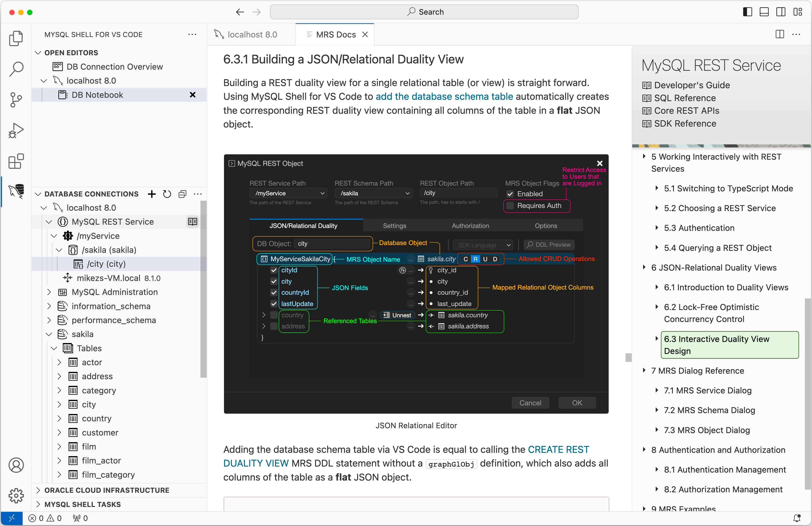Viewport: 812px width, 526px height.
Task: Select the Run and Debug icon
Action: (x=16, y=130)
